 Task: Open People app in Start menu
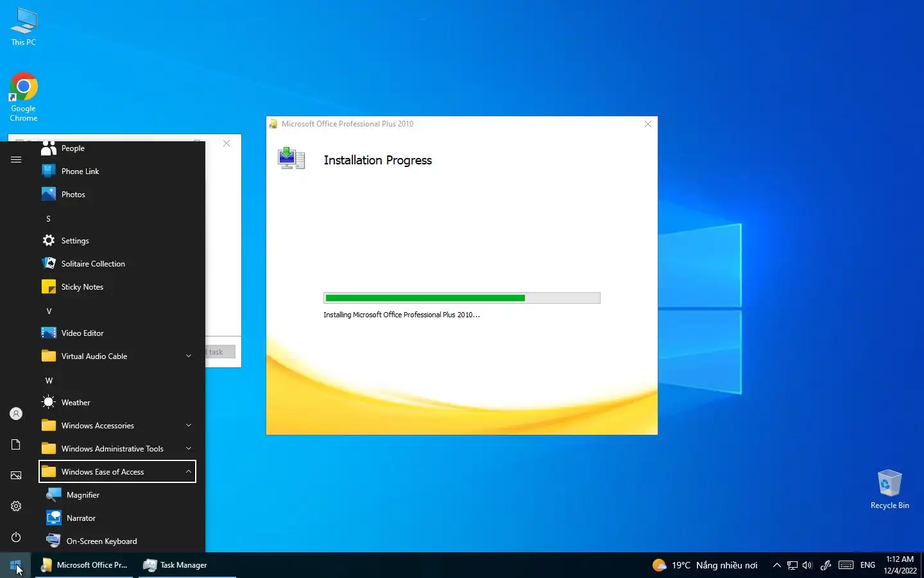(x=117, y=148)
